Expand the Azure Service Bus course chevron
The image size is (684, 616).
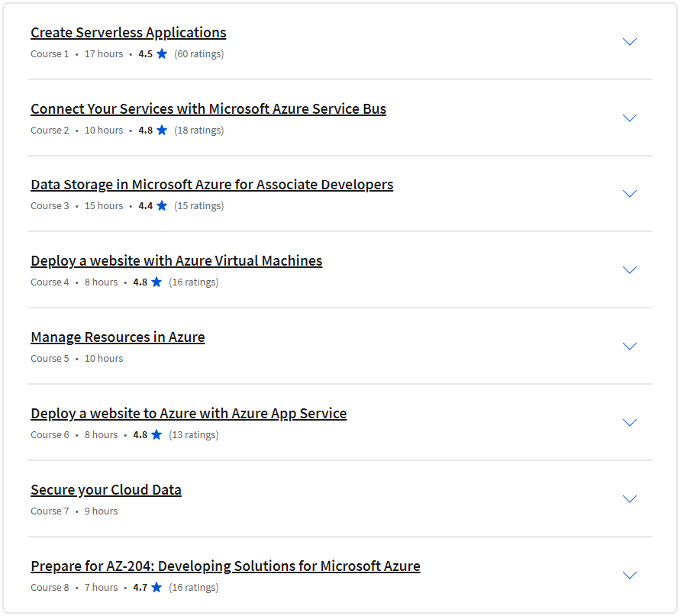click(630, 118)
